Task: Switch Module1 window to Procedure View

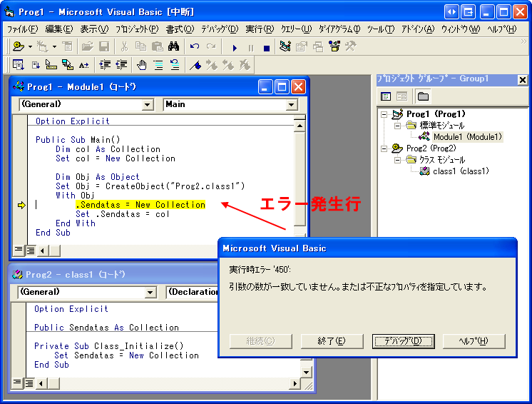Action: point(19,251)
